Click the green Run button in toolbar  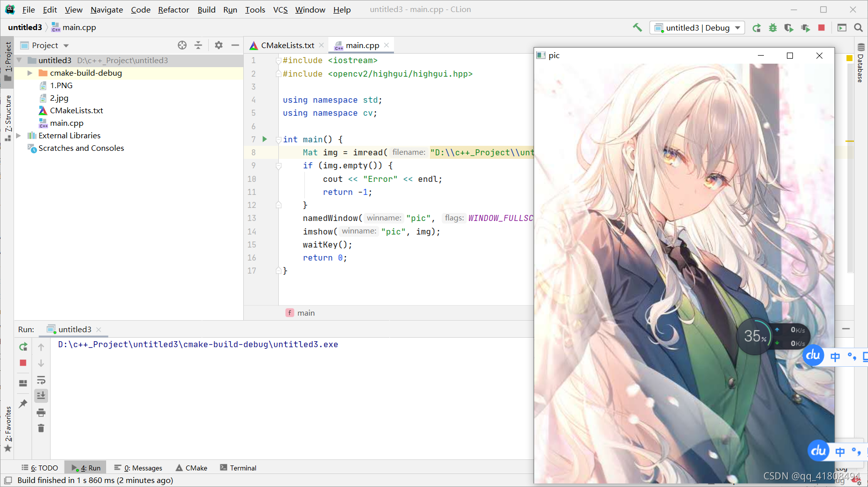point(756,28)
